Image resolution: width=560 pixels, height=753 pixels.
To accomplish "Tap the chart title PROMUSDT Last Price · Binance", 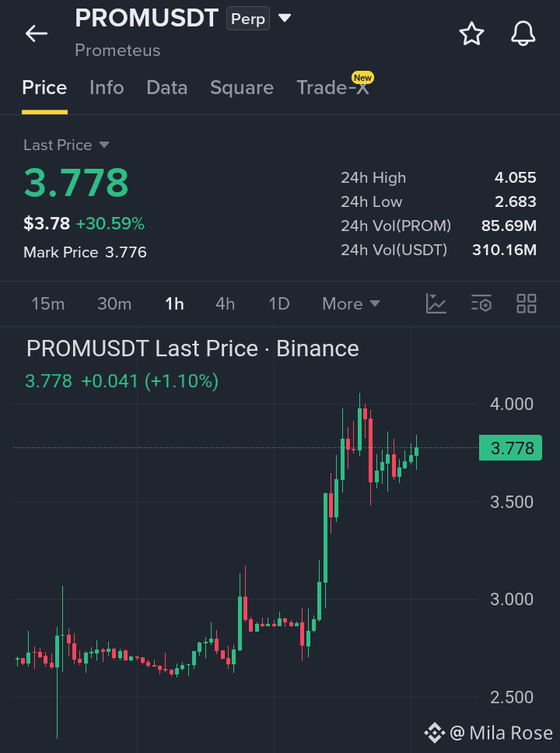I will tap(193, 348).
